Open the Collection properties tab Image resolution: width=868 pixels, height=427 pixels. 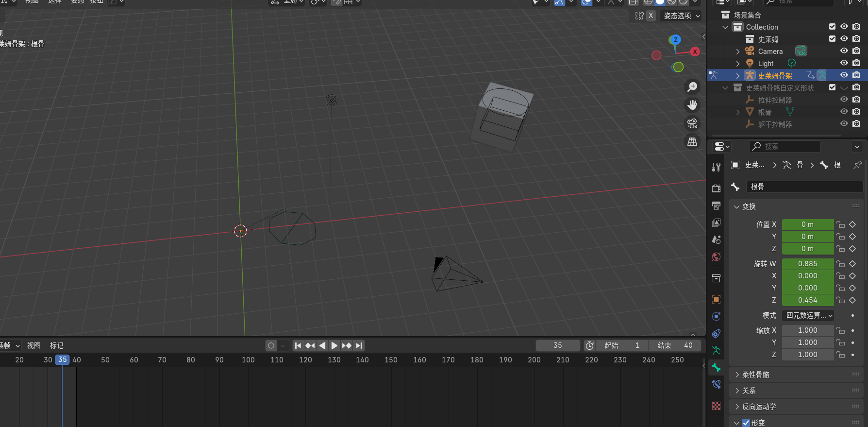[x=716, y=278]
